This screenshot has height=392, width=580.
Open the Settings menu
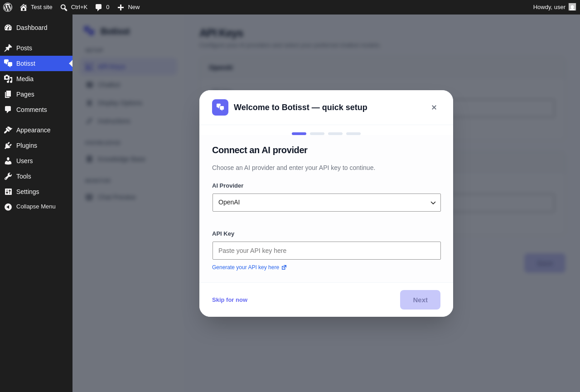(x=36, y=192)
